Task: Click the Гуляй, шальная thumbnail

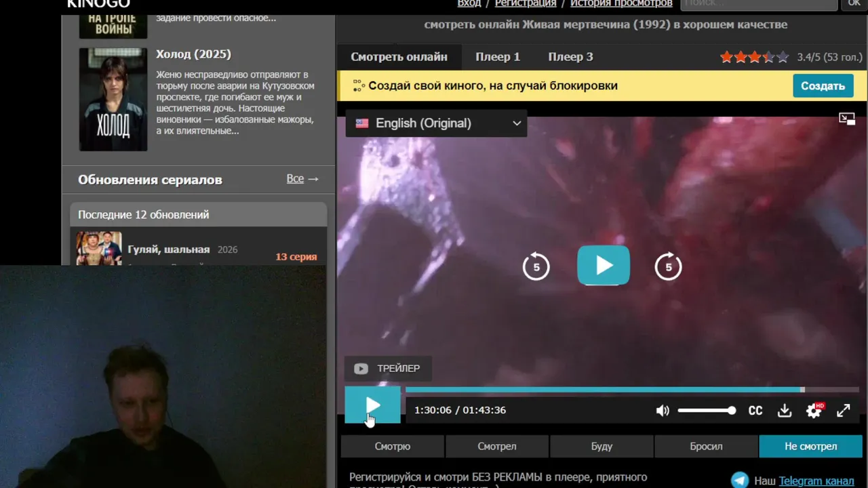Action: (x=99, y=248)
